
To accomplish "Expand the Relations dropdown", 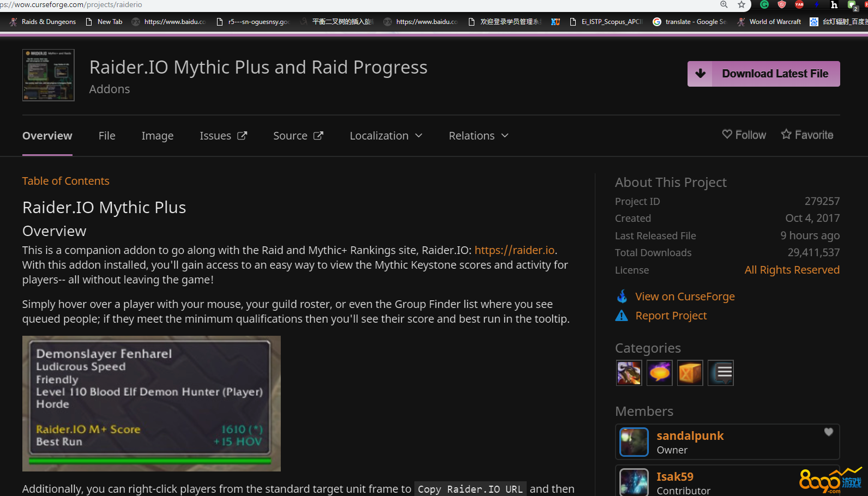I will click(478, 136).
